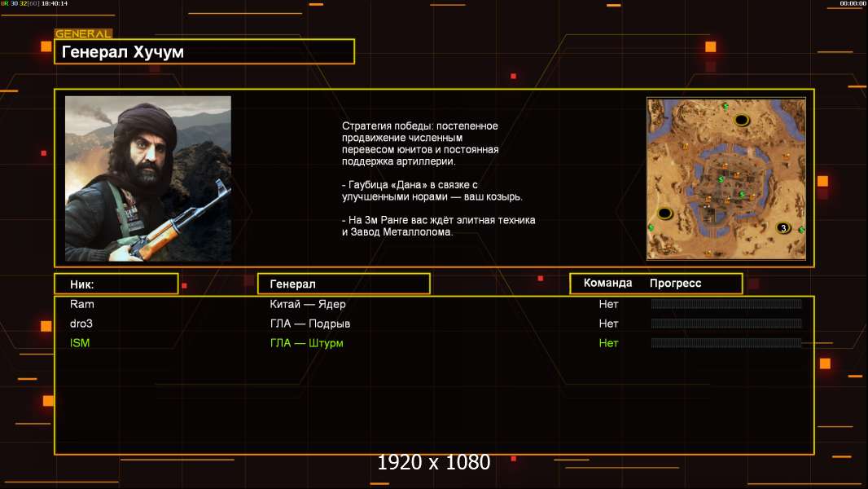This screenshot has width=868, height=489.
Task: Click 'ГЛА — Подрыв' general entry
Action: [x=309, y=324]
